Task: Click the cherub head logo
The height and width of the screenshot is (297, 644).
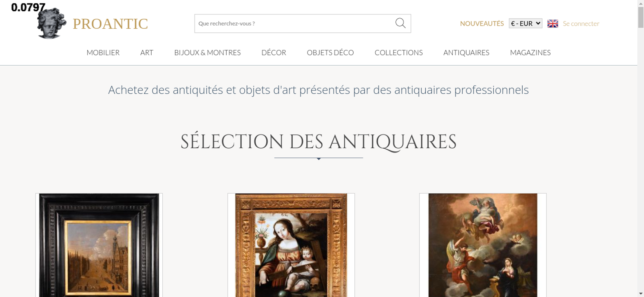Action: pyautogui.click(x=52, y=23)
